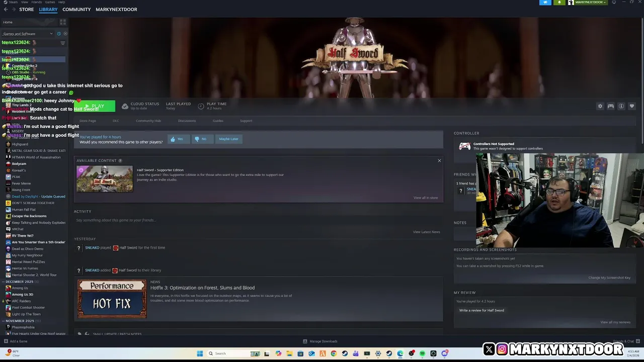The width and height of the screenshot is (644, 362).
Task: Select Escape the Backrooms in library
Action: click(x=29, y=216)
